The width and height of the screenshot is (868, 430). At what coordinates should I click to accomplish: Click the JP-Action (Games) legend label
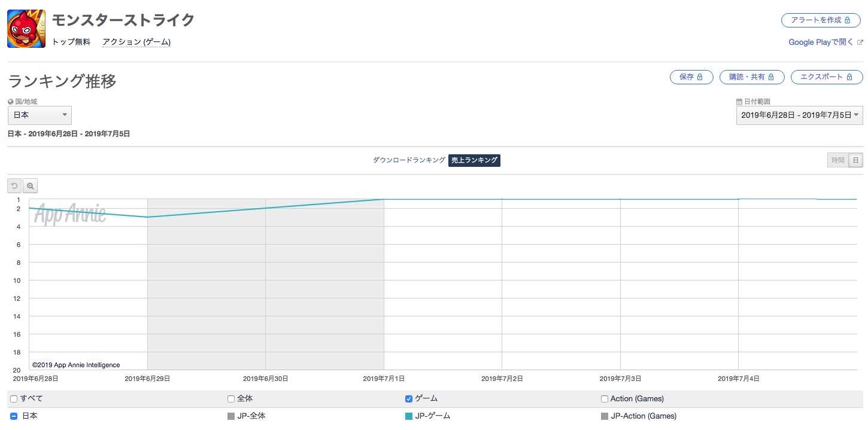coord(644,416)
